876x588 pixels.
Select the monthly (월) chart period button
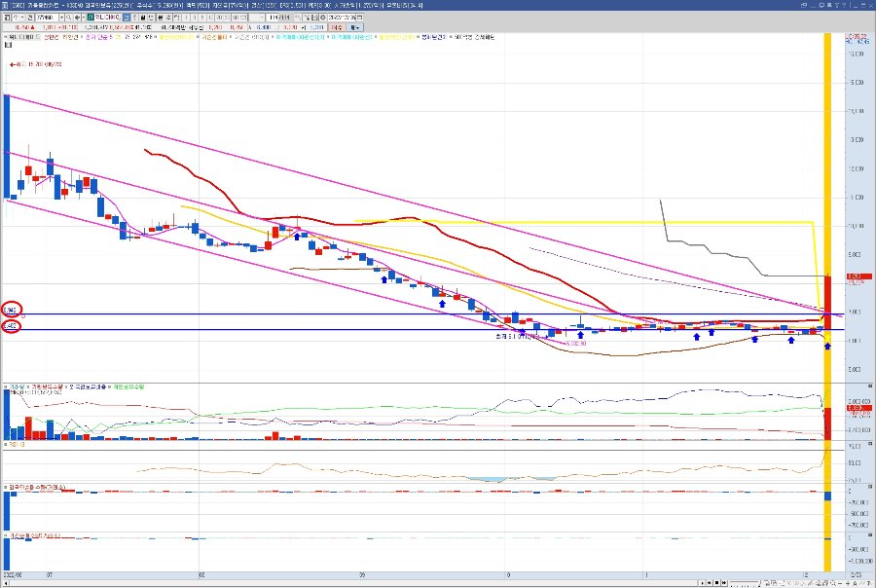(142, 18)
